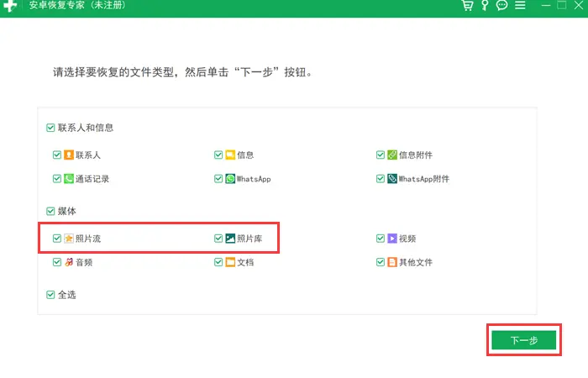Open the feedback chat bubble icon
Screen dimensions: 588x378
point(501,5)
